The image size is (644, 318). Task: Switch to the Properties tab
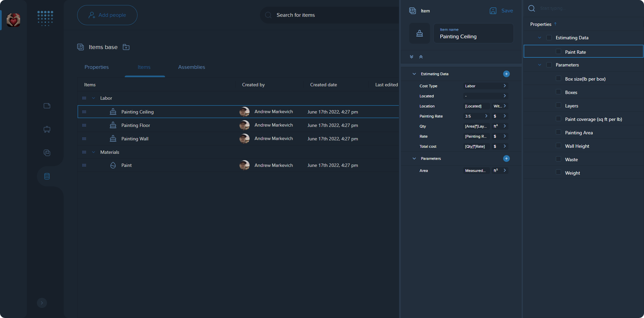point(97,67)
